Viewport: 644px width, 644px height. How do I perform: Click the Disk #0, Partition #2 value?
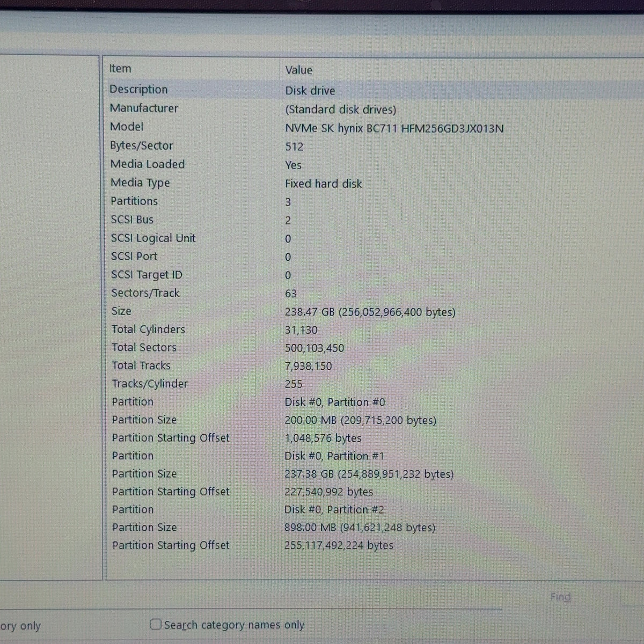pos(334,509)
